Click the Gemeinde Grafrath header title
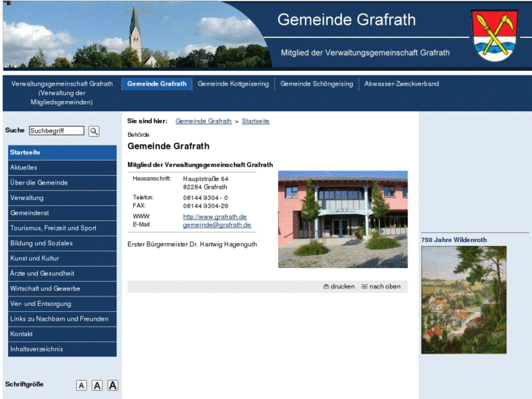This screenshot has width=532, height=399. (346, 20)
